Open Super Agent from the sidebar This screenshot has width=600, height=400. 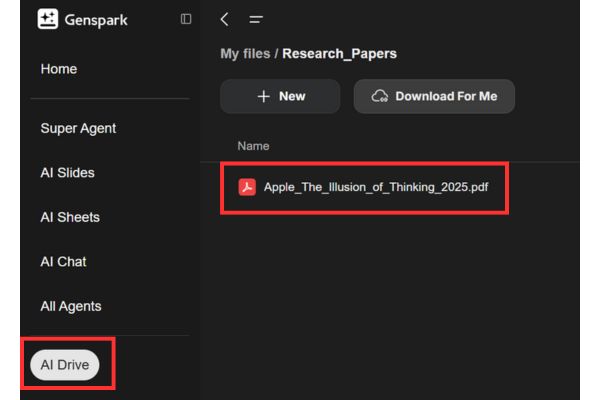pos(78,128)
